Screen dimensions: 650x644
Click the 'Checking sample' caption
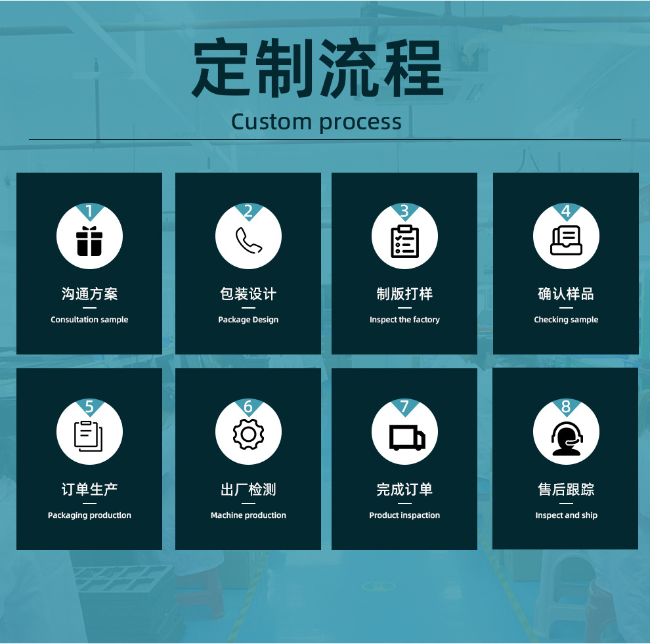566,320
